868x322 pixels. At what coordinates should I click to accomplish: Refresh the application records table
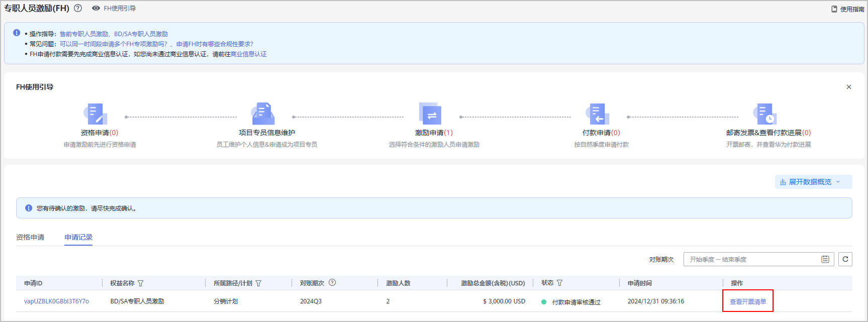click(845, 259)
